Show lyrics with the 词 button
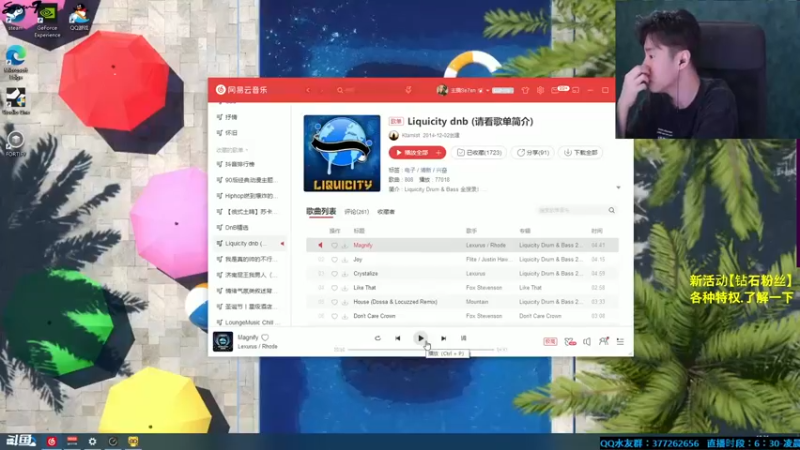800x450 pixels. [x=463, y=338]
